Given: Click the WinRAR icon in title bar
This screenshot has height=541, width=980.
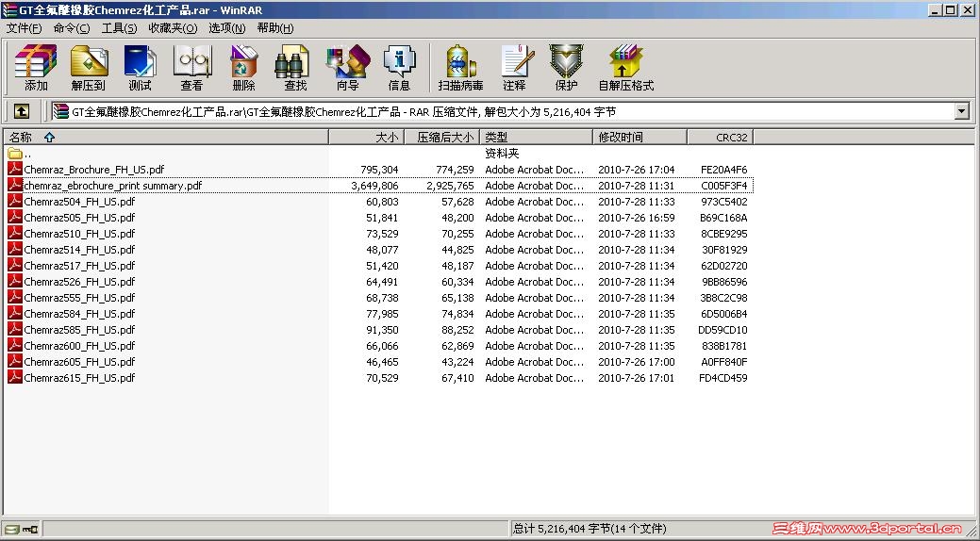Looking at the screenshot, I should [x=9, y=9].
